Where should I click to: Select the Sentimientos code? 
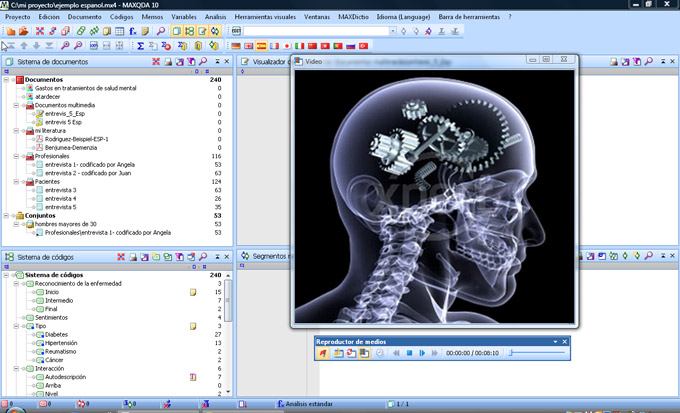click(51, 318)
